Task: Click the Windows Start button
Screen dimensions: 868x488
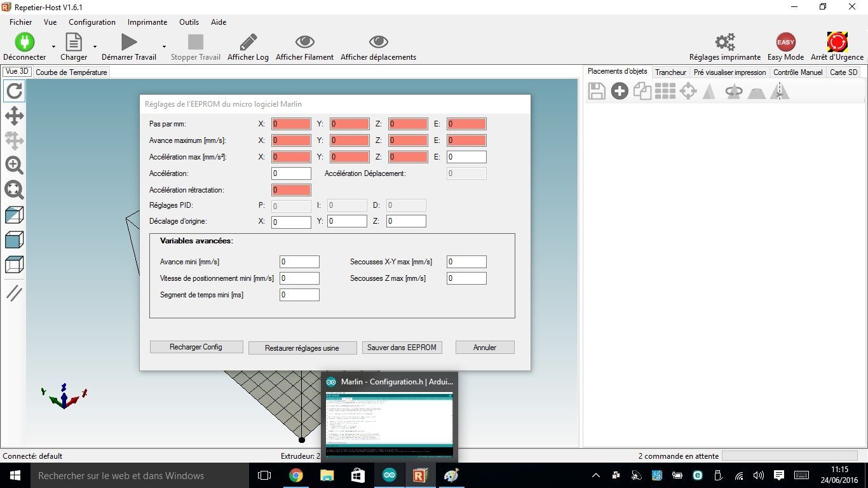Action: tap(15, 475)
